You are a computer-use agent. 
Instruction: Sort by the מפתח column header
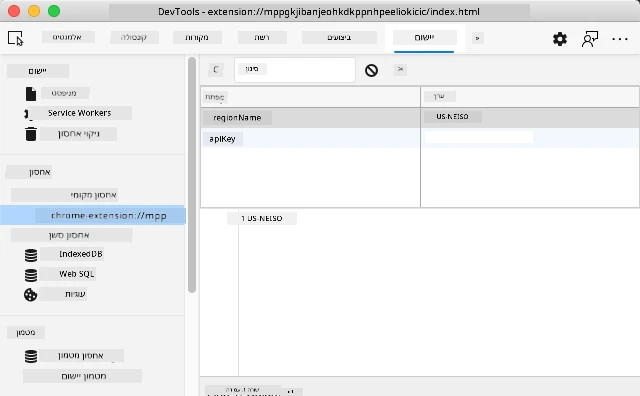310,97
